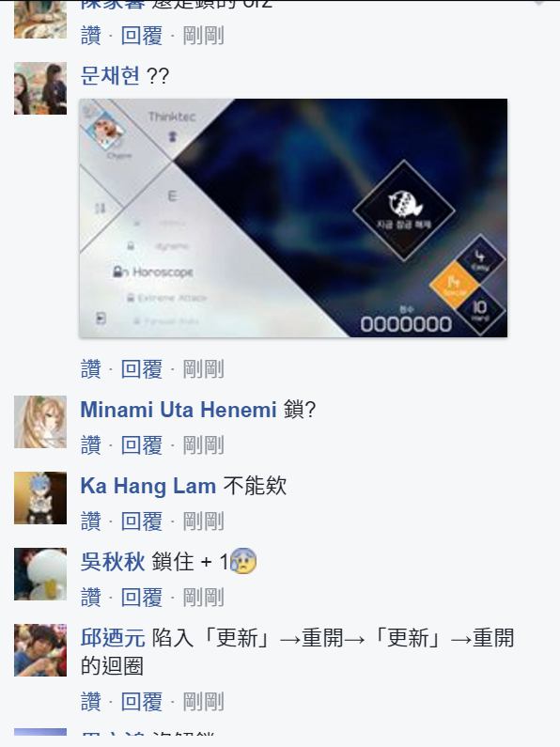Screen dimensions: 560x747
Task: Open Ka Hang Lam's avatar
Action: tap(40, 498)
